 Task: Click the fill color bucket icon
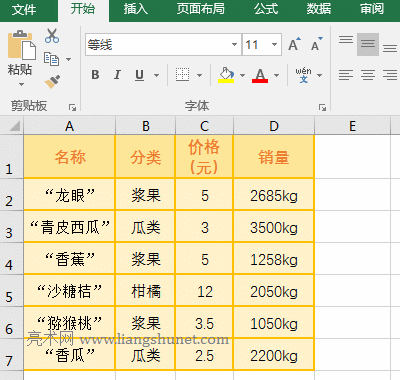click(226, 75)
